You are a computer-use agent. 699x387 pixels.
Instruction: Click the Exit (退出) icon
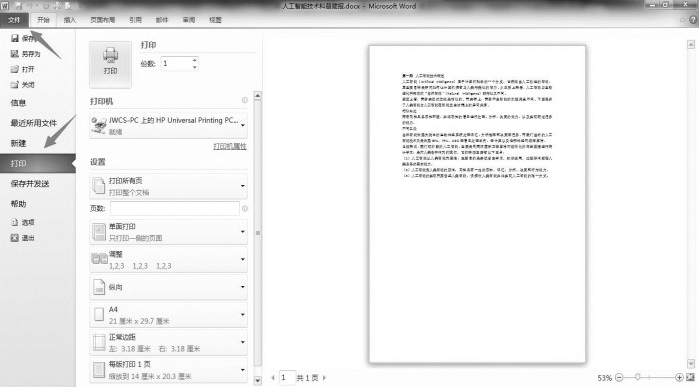click(15, 238)
